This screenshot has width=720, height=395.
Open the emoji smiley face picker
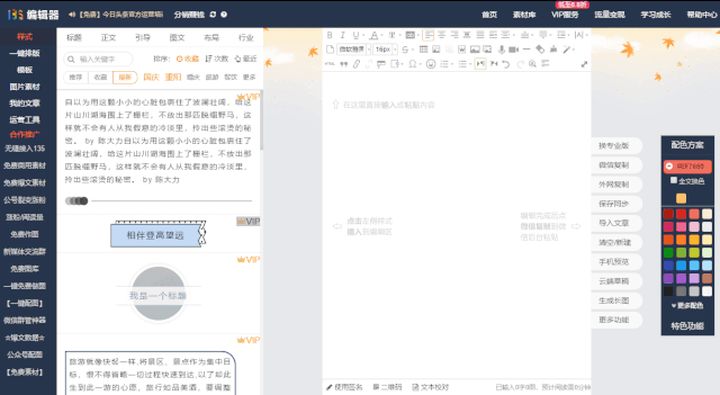point(431,64)
